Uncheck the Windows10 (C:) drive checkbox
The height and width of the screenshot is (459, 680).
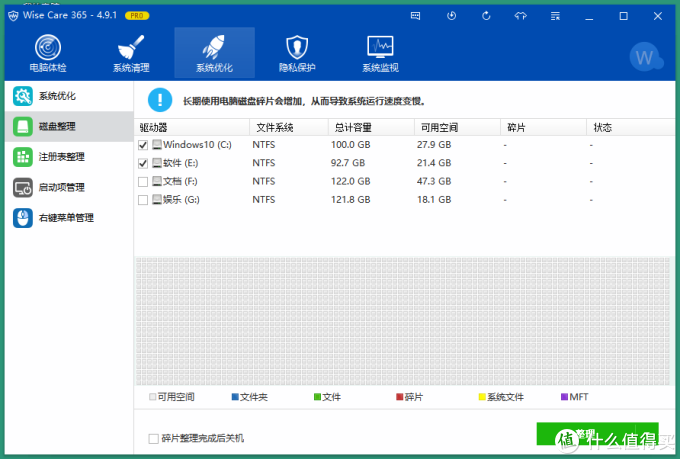pos(143,145)
